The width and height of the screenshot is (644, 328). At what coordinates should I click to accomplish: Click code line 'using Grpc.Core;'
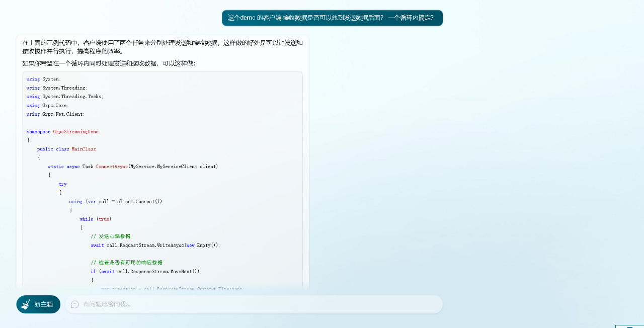pos(48,105)
